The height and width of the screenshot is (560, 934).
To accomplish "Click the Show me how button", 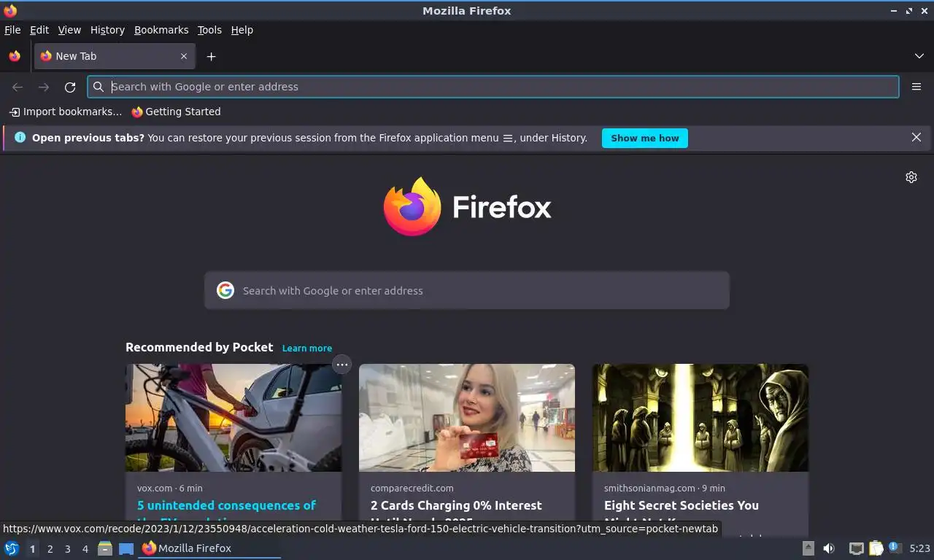I will (x=645, y=138).
